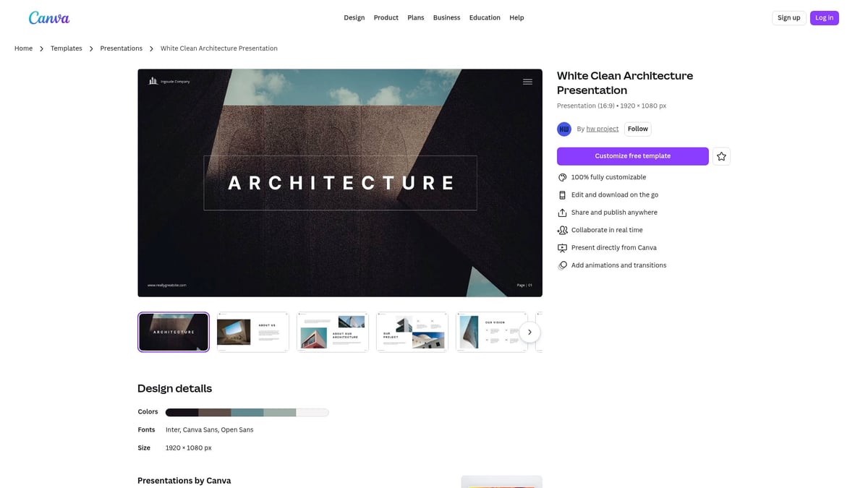
Task: Click the hw project avatar badge
Action: [564, 129]
